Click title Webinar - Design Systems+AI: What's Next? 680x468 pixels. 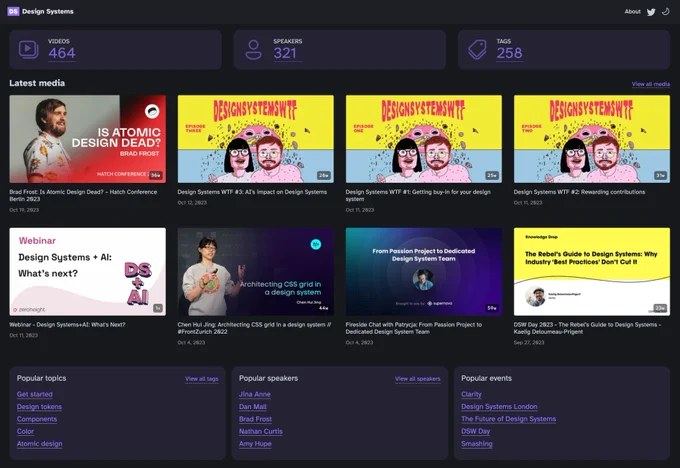[x=67, y=324]
